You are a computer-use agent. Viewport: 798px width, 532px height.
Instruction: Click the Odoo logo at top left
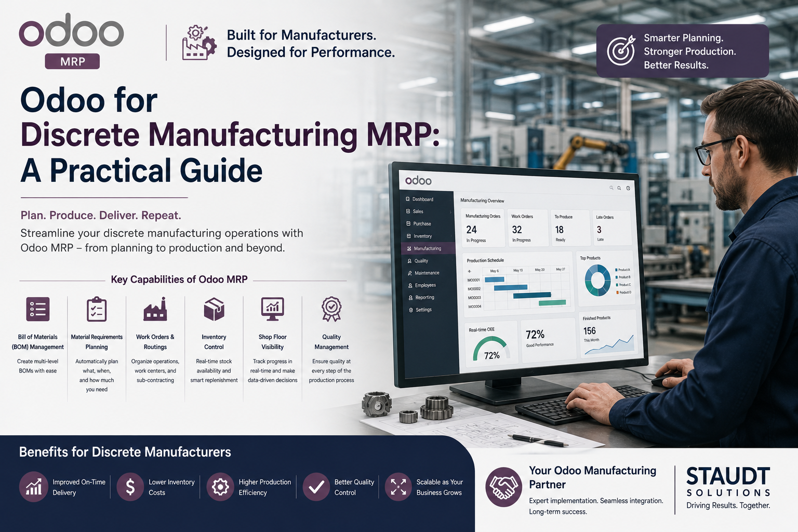pyautogui.click(x=71, y=31)
